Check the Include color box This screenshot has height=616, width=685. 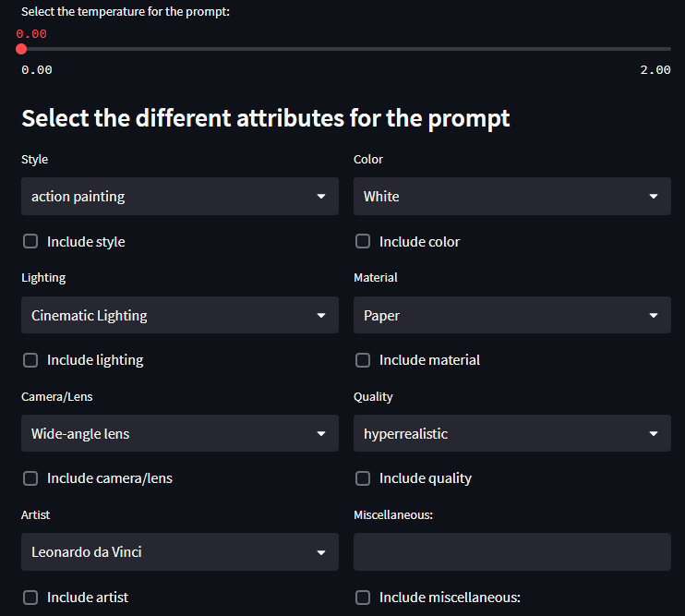point(363,242)
